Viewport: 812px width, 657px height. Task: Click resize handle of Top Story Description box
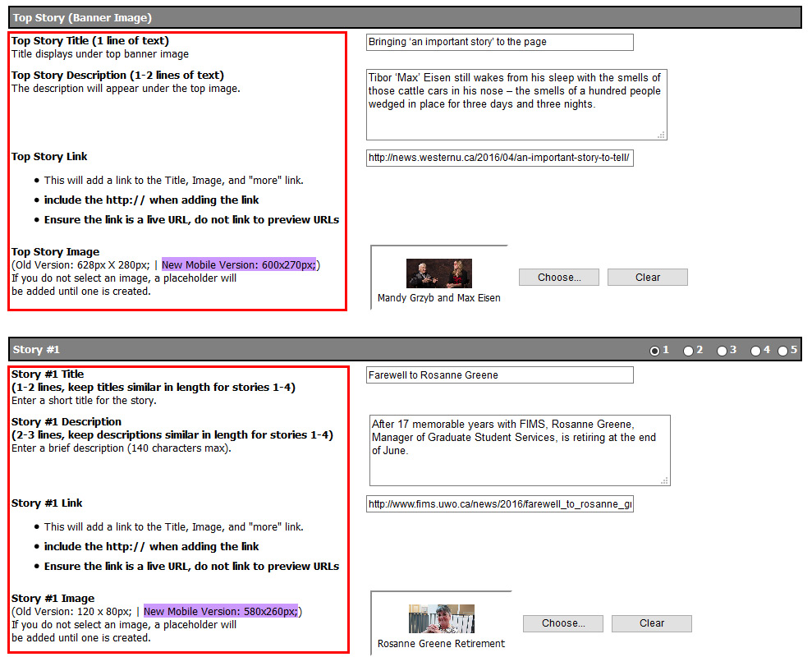coord(662,135)
